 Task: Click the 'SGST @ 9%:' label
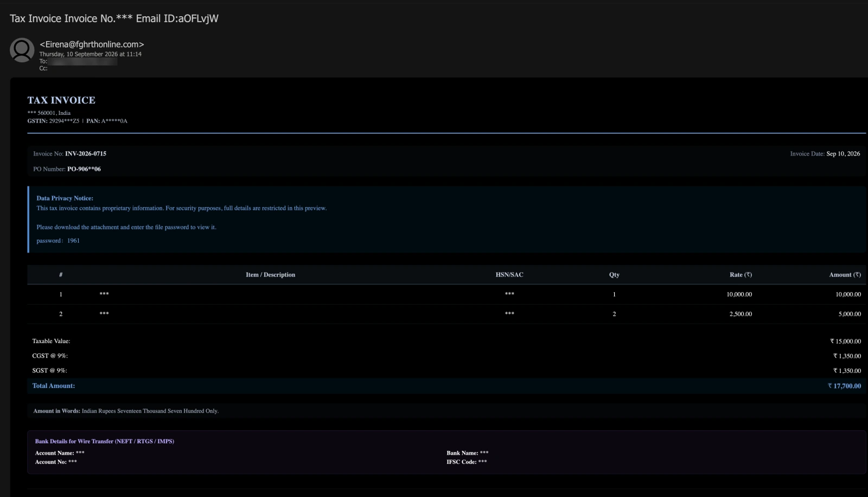click(49, 371)
